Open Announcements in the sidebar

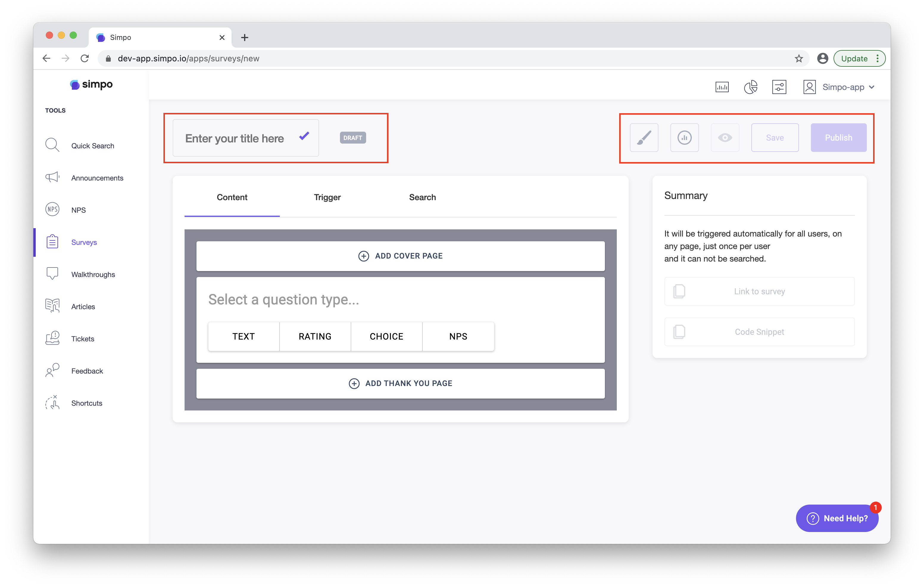97,178
